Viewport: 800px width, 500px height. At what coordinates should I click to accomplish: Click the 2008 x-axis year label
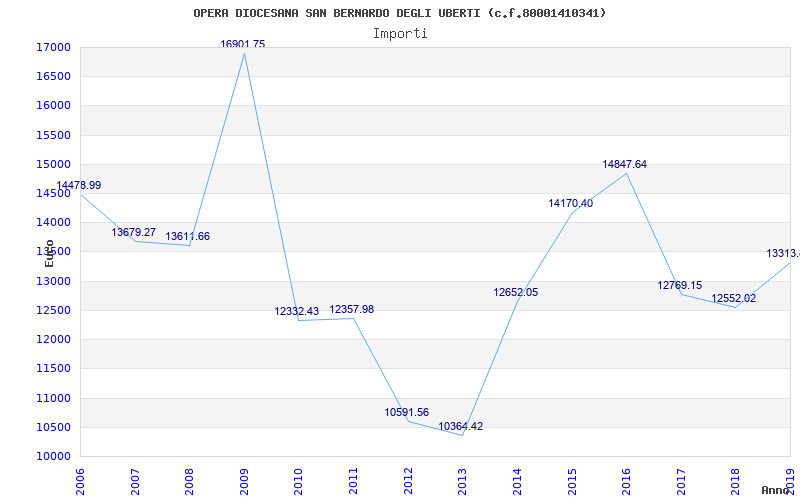click(190, 481)
